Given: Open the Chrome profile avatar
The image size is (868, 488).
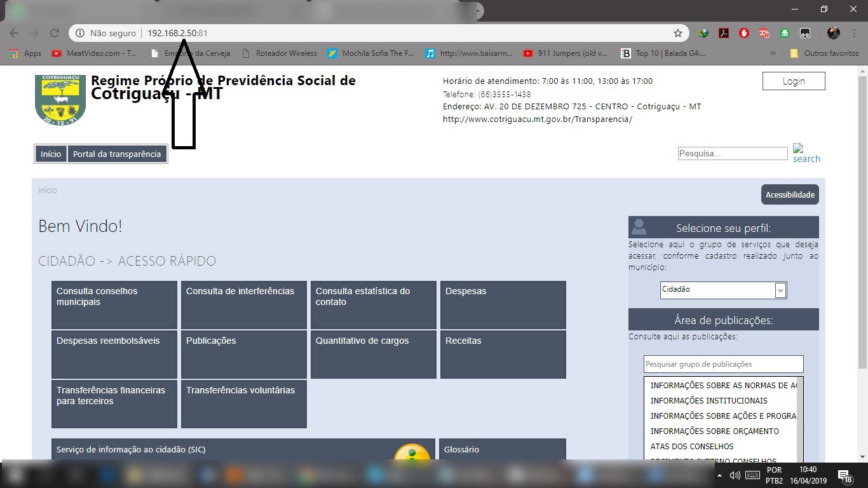Looking at the screenshot, I should pos(834,33).
